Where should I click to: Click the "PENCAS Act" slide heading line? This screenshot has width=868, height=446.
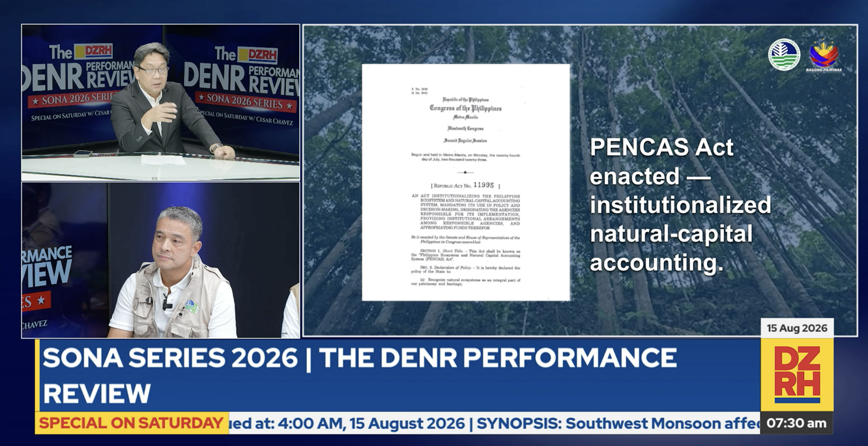click(x=662, y=147)
